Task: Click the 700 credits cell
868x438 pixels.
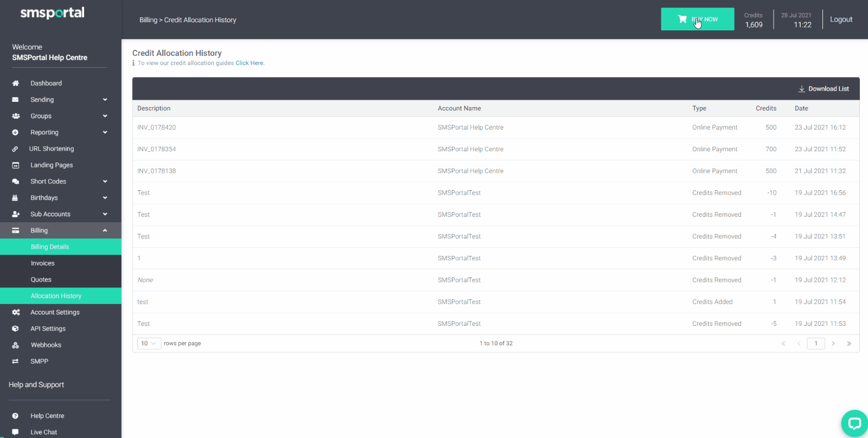Action: point(771,149)
